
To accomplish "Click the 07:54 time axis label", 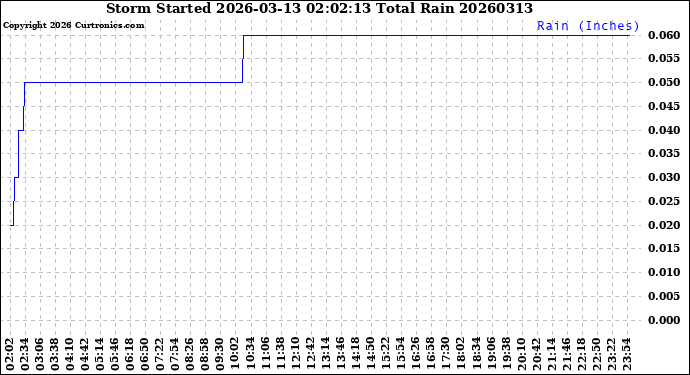I will [x=175, y=354].
